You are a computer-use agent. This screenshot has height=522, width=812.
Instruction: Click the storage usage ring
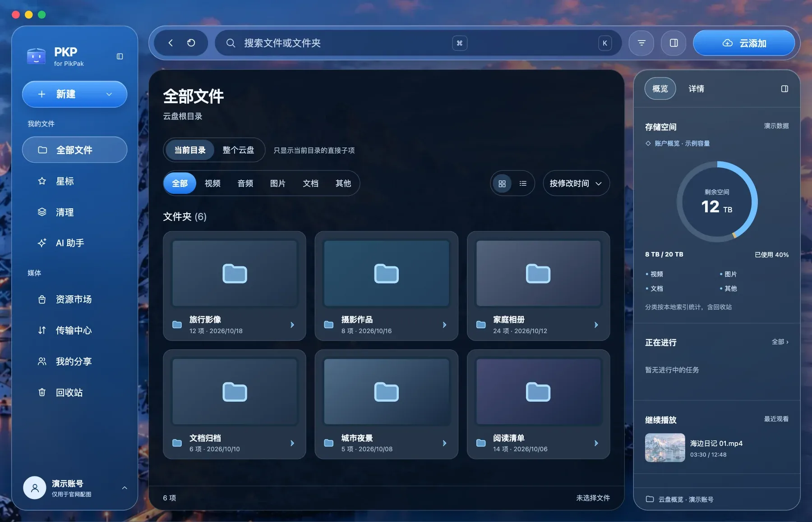717,201
